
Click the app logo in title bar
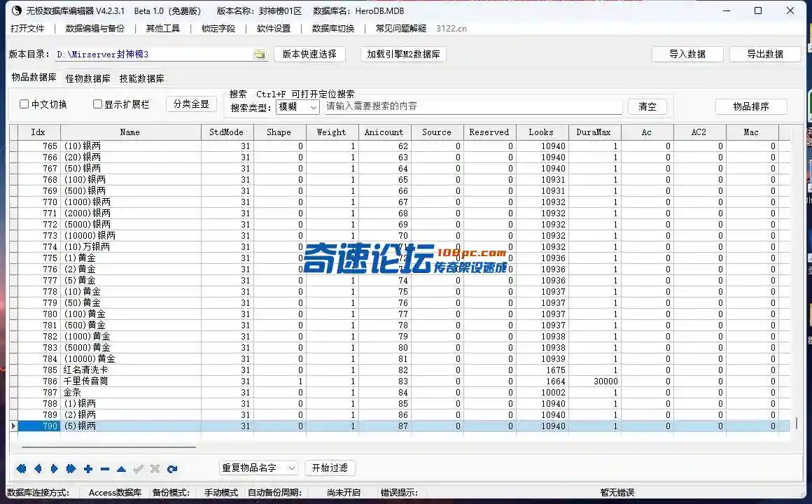[16, 10]
